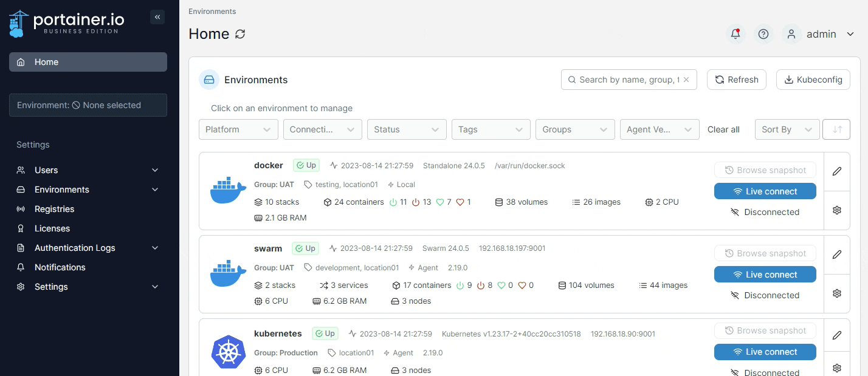Click pencil edit icon for kubernetes environment

(837, 335)
